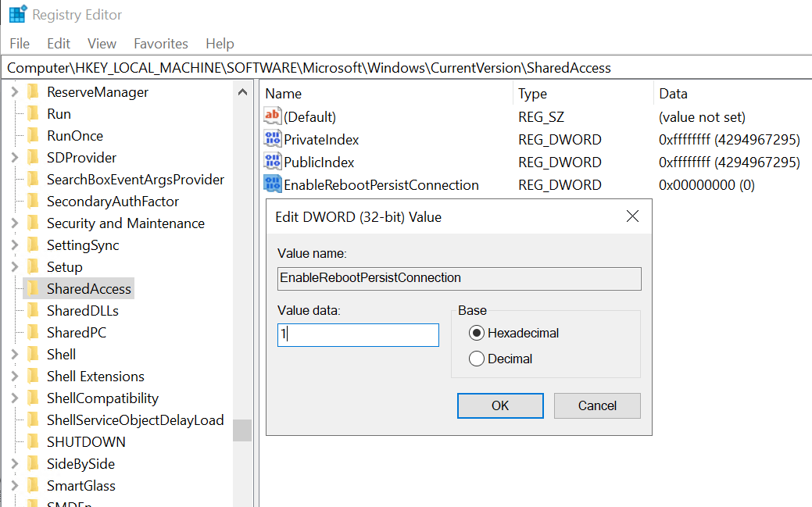Click the SharedDLLs folder icon
The image size is (812, 507).
(33, 310)
